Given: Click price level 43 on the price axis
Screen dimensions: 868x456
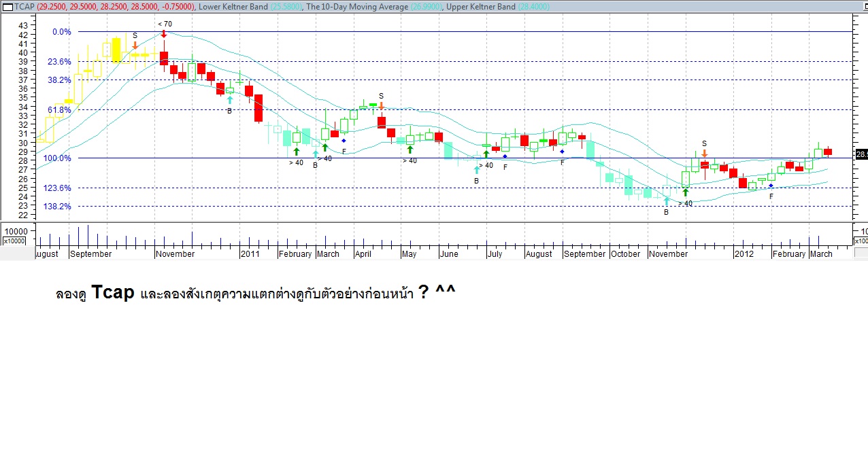Looking at the screenshot, I should pyautogui.click(x=24, y=26).
